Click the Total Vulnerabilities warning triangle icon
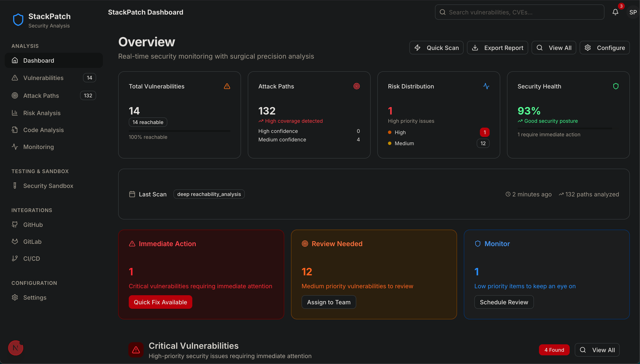 click(227, 86)
